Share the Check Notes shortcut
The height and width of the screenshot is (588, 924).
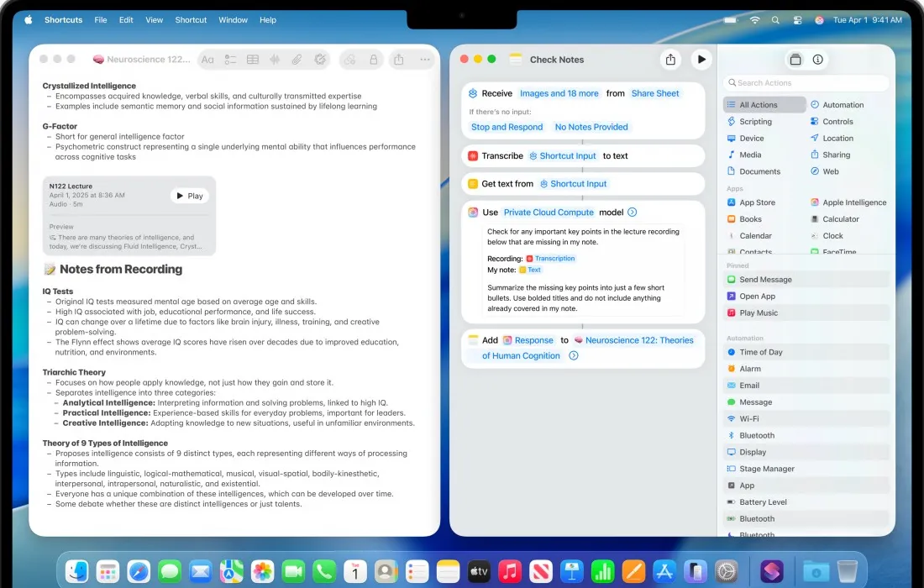click(670, 60)
